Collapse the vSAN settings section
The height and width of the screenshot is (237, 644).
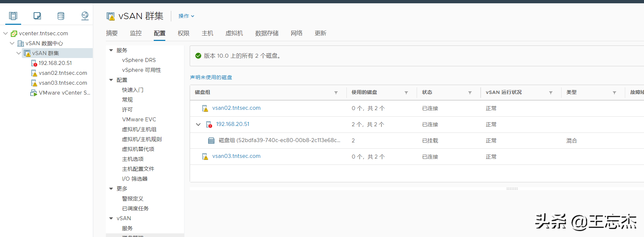[x=111, y=218]
